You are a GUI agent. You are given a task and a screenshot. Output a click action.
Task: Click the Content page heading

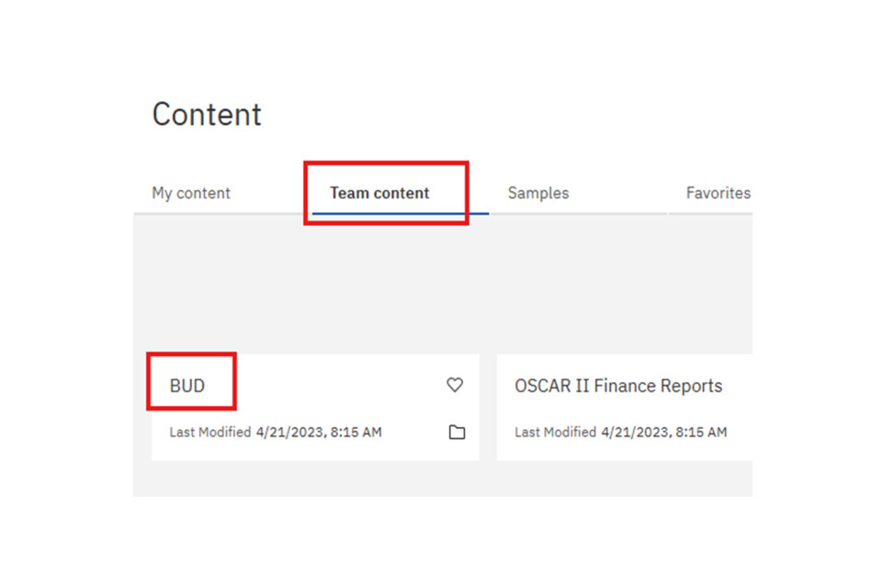[207, 115]
